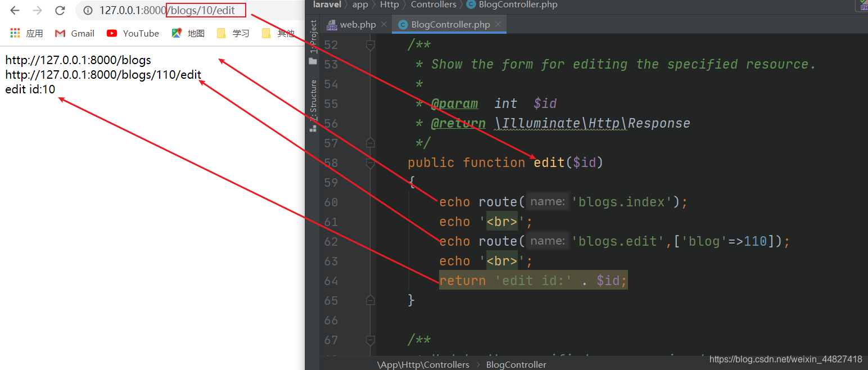
Task: Click line number 64 in the gutter
Action: pyautogui.click(x=331, y=281)
